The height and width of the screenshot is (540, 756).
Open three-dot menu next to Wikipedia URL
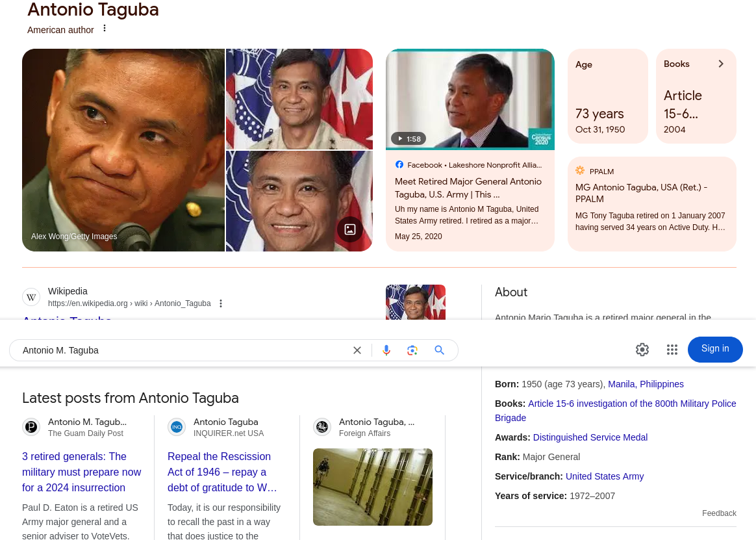tap(221, 303)
